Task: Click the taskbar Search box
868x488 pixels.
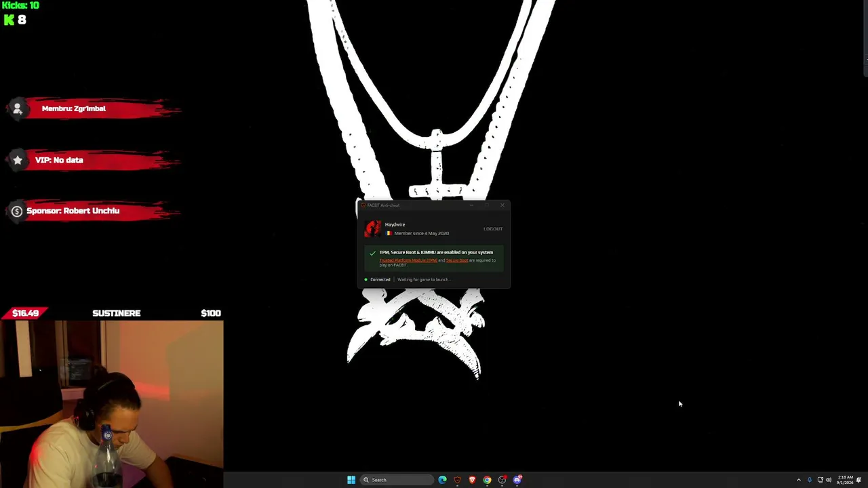Action: point(397,480)
